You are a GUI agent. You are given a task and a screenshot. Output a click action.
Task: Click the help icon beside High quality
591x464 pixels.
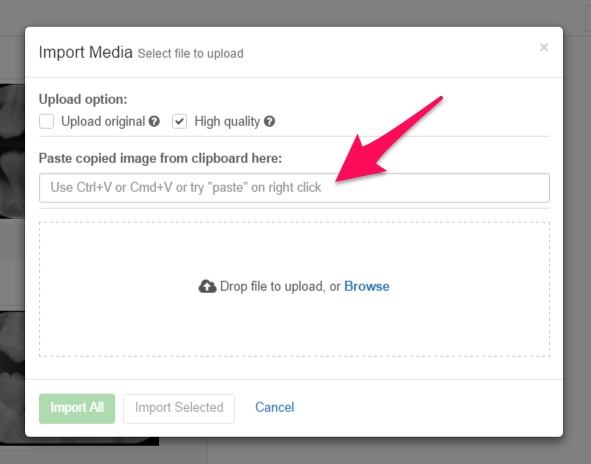[x=269, y=121]
